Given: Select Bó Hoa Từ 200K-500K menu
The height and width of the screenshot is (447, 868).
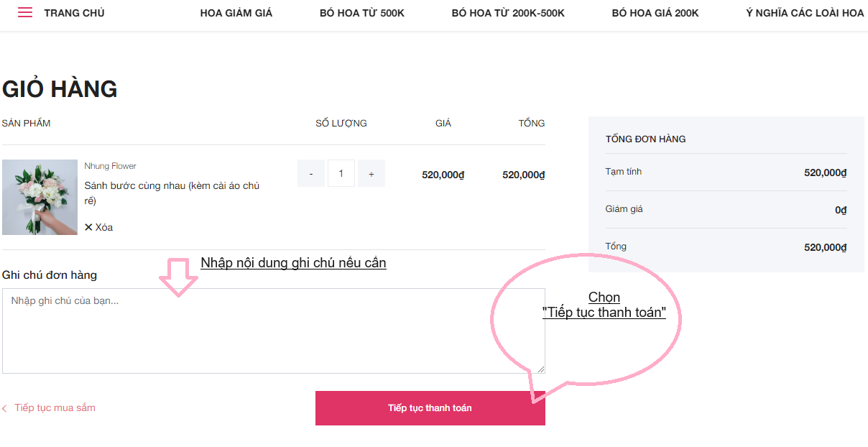Looking at the screenshot, I should click(x=508, y=13).
